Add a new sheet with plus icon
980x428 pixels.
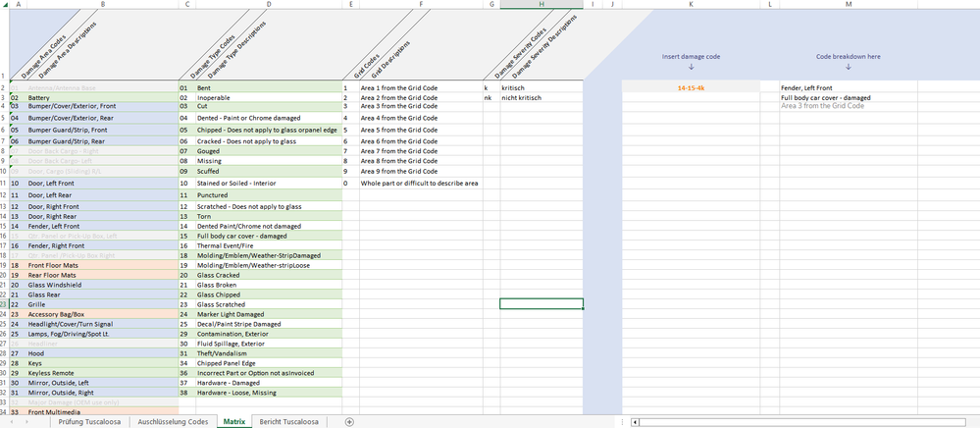(x=349, y=422)
